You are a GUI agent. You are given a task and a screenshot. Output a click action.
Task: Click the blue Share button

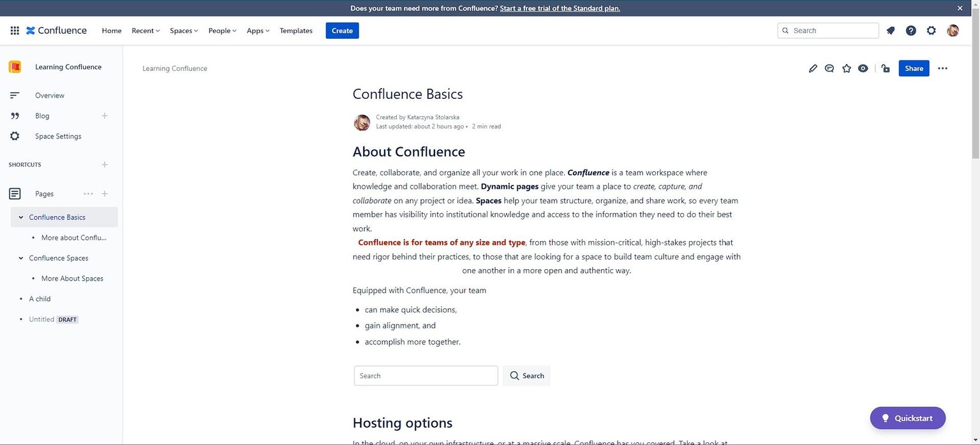914,68
